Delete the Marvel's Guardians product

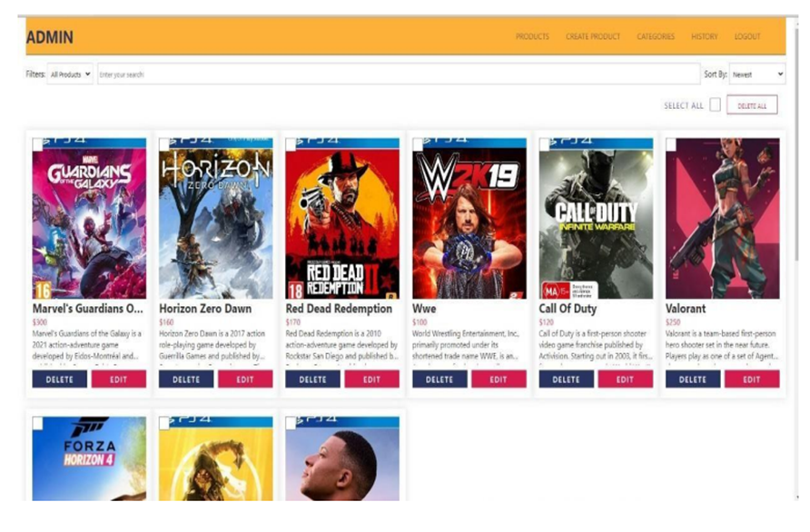click(x=59, y=379)
